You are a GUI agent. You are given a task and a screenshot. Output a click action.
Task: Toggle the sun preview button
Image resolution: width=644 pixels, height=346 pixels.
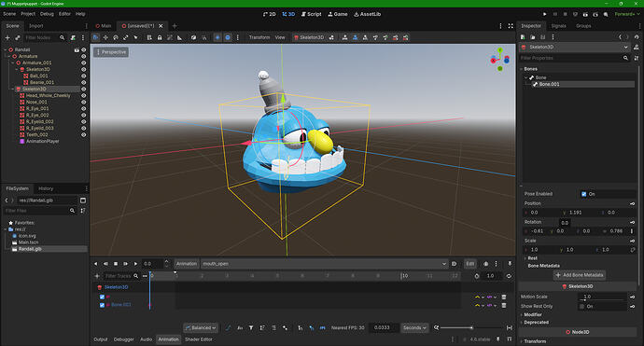pos(217,37)
